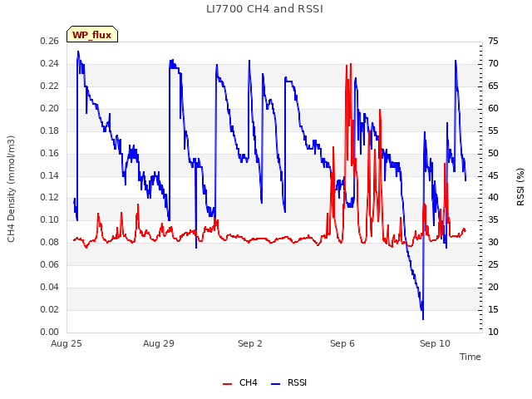
Task: Click the chart title LI7700 CH4 and RSSI
Action: [x=264, y=9]
